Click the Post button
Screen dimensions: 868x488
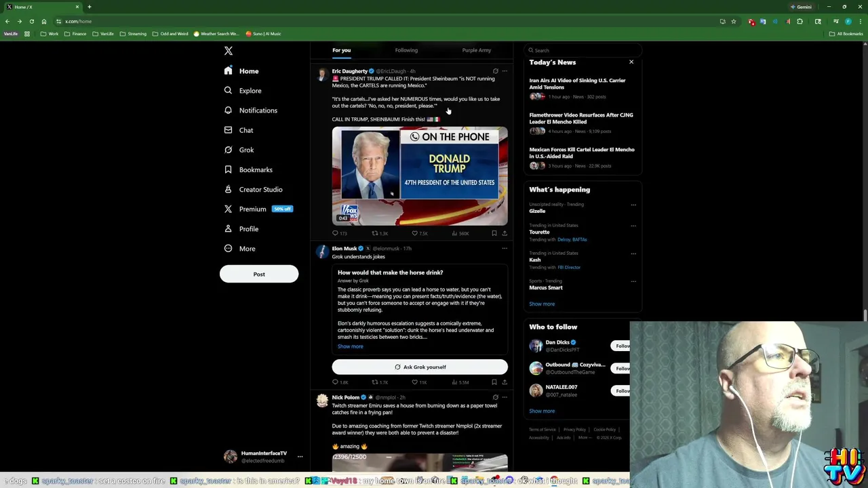[x=259, y=274]
